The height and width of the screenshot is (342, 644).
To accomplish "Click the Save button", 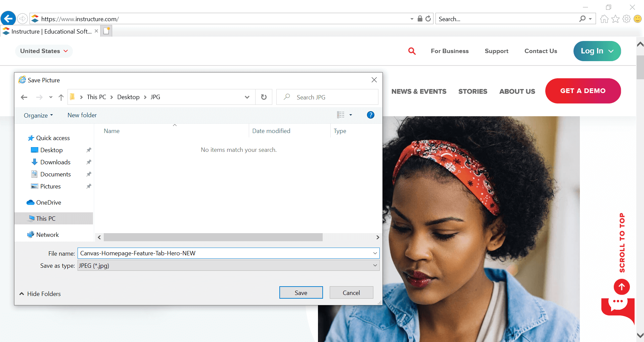I will tap(301, 293).
